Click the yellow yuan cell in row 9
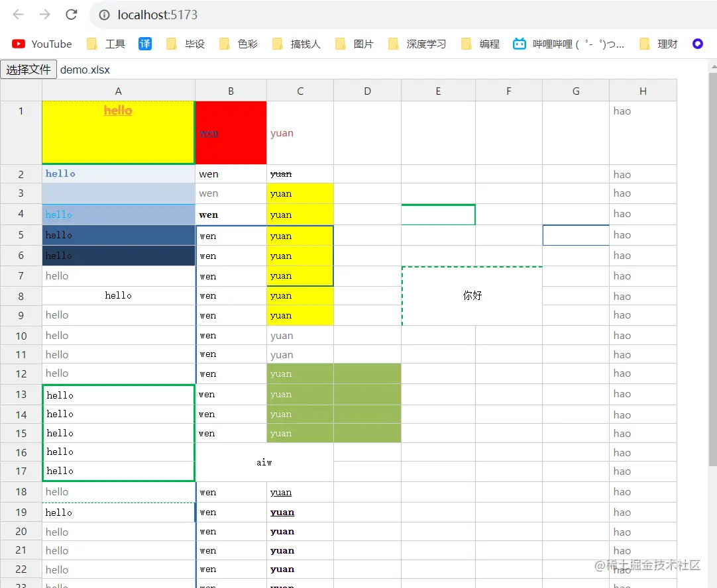 coord(300,315)
